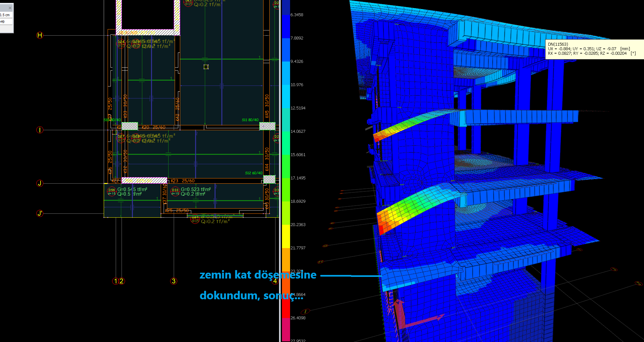Click the P06 225/30 shear wall
Viewport: 644px width, 342px height.
(x=144, y=180)
